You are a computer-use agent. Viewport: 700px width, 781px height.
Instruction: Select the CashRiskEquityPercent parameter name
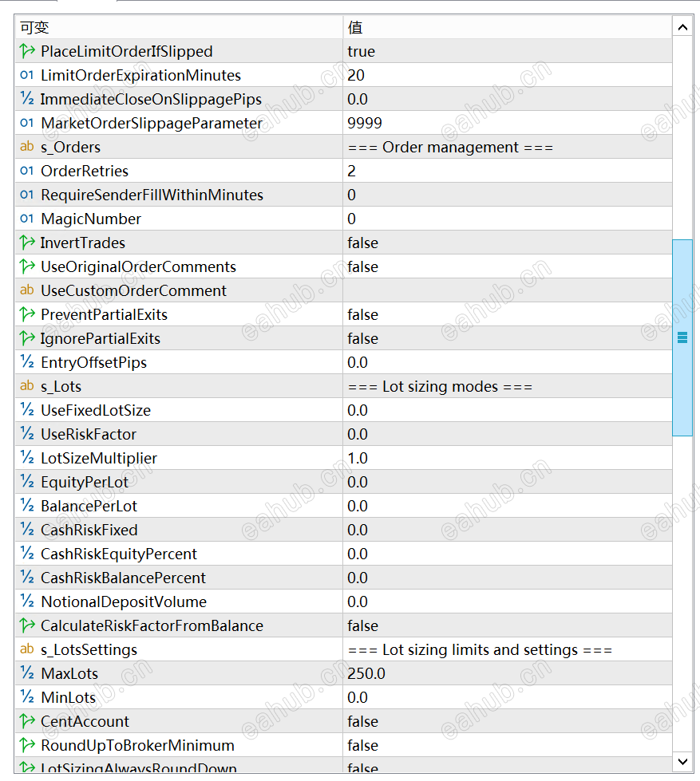[119, 554]
